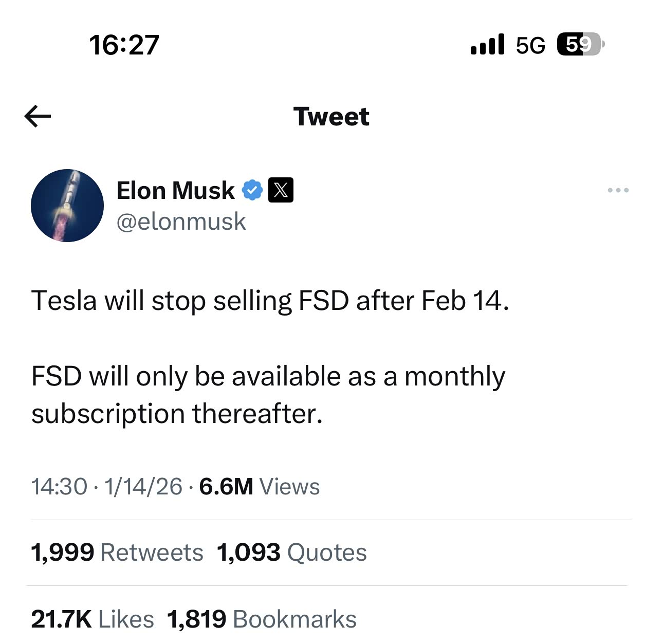Screen dimensions: 663x644
Task: Open the three-dot more options menu
Action: point(618,190)
